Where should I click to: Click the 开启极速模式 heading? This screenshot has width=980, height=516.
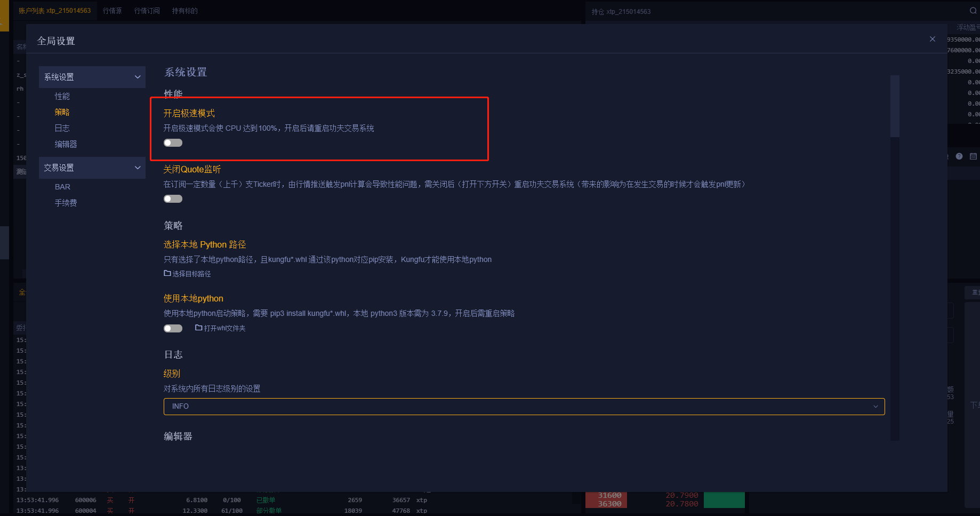(x=189, y=113)
